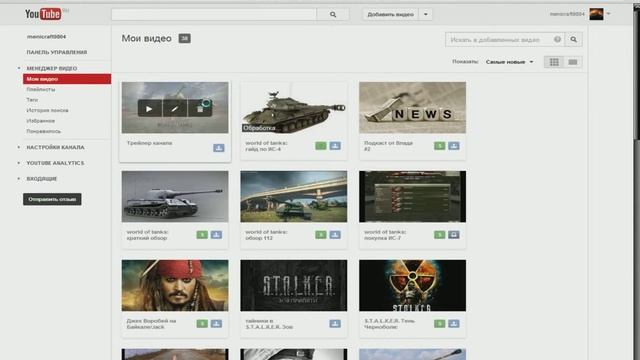This screenshot has width=640, height=360.
Task: Open Плейлисты in the sidebar
Action: [x=41, y=89]
